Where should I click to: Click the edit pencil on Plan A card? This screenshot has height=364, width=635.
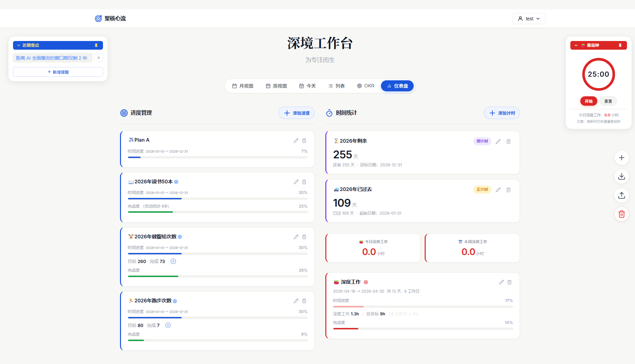296,141
